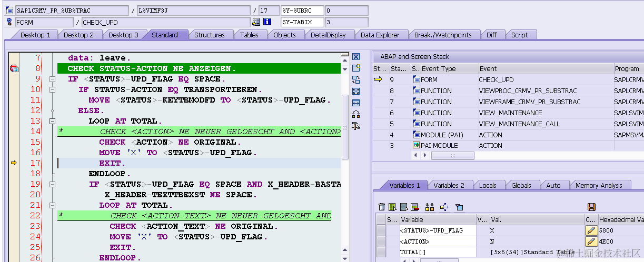
Task: Click the program icon beside SAPLCRMV_PR_SUBSTRAC field
Action: pos(9,11)
